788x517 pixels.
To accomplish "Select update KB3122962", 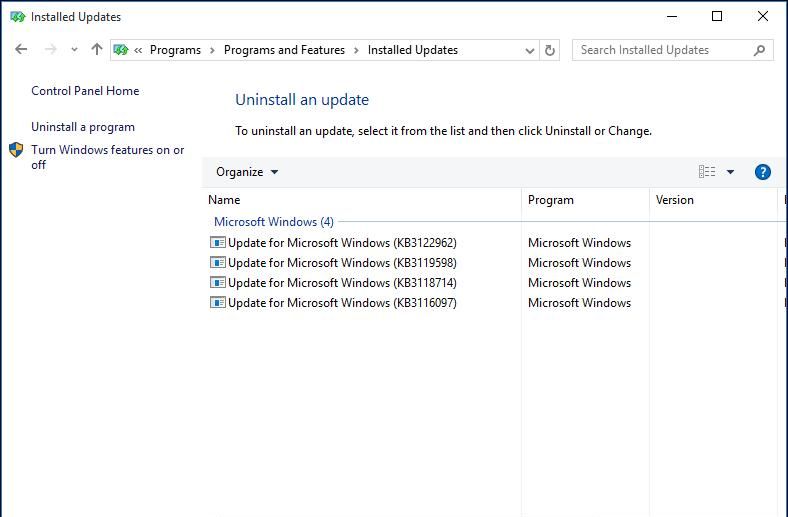I will tap(342, 243).
